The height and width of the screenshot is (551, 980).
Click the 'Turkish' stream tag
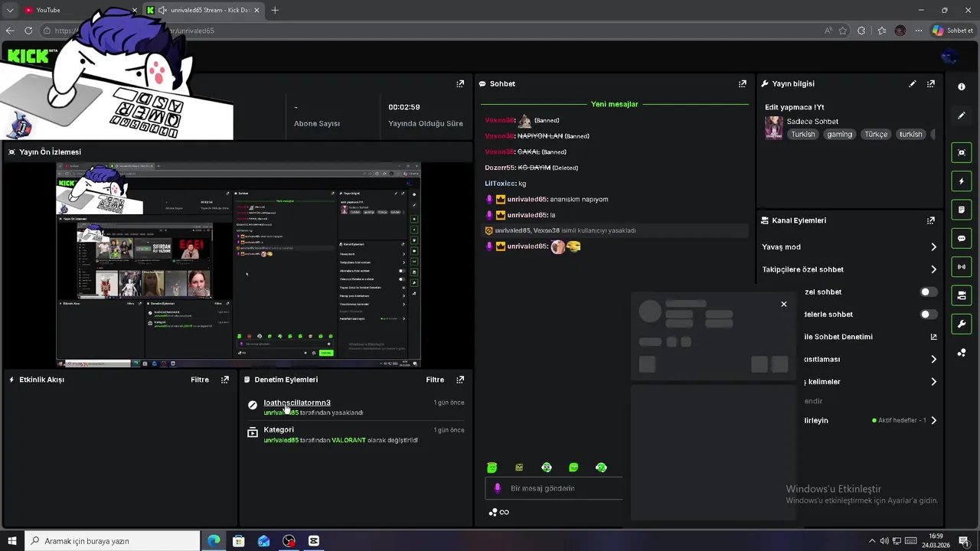803,135
